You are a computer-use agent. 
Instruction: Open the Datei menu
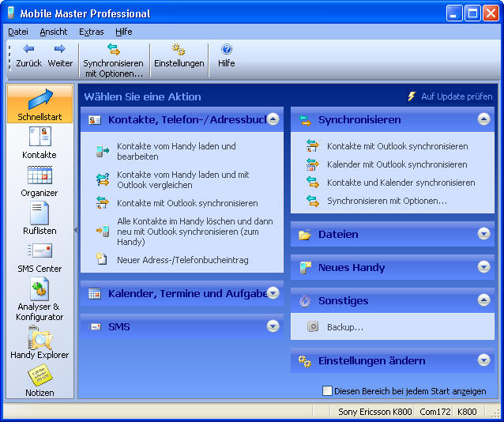click(18, 32)
